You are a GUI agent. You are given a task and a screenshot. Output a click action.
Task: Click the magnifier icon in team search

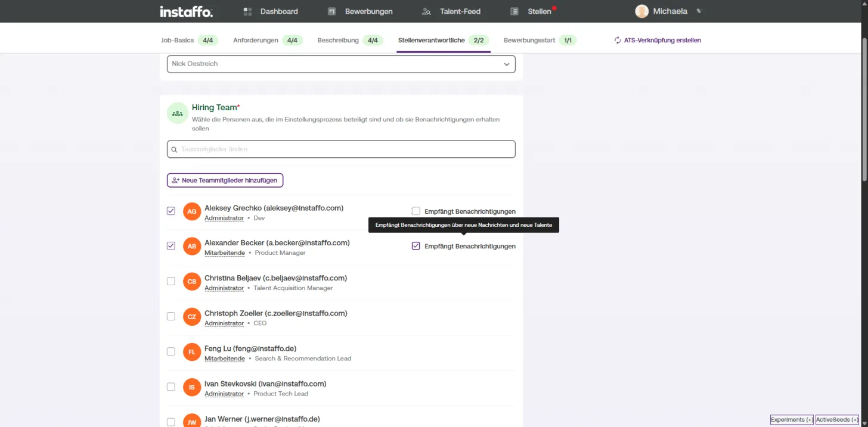coord(174,149)
